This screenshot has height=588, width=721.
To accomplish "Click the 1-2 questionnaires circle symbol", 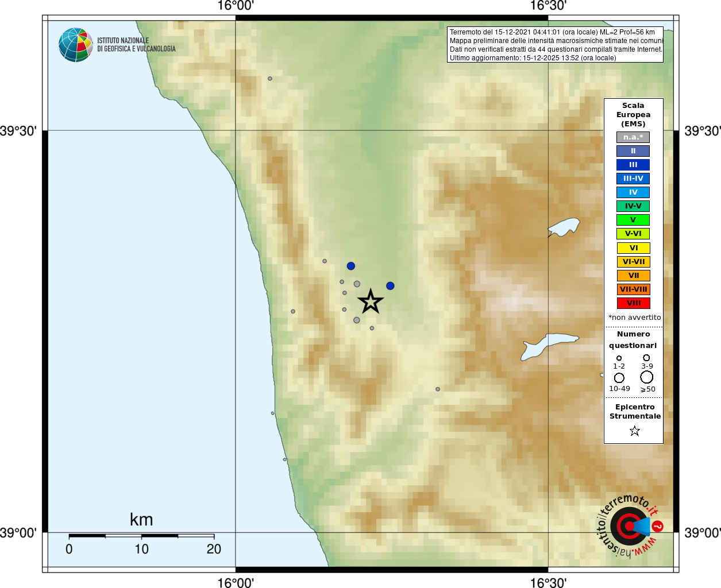I will coord(619,358).
